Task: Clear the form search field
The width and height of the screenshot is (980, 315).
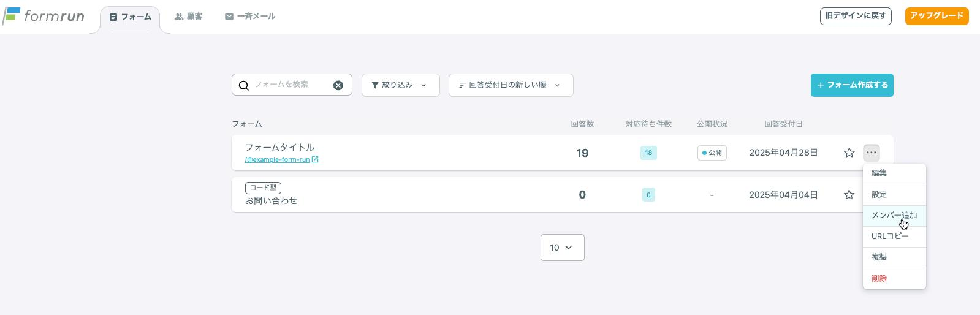Action: [x=338, y=85]
